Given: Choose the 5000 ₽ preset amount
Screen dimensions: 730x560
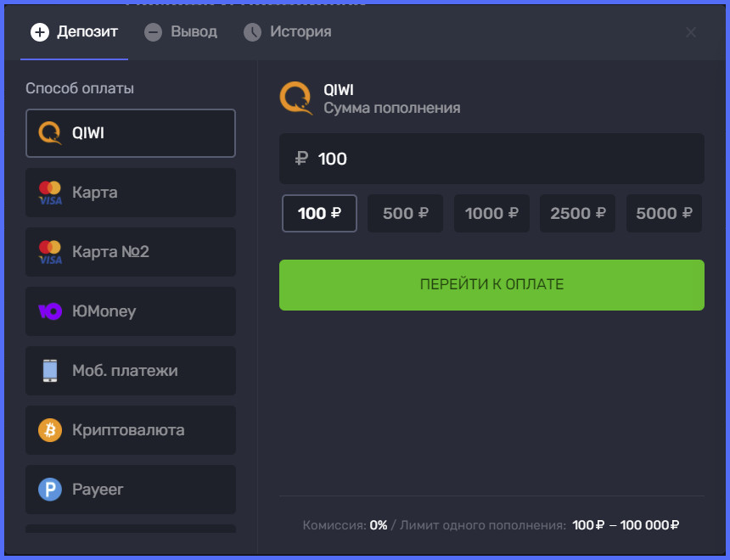Looking at the screenshot, I should click(664, 213).
